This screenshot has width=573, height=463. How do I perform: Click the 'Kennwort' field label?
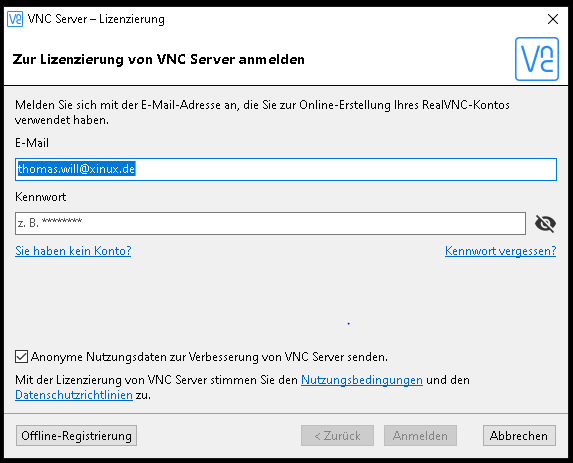(x=41, y=197)
